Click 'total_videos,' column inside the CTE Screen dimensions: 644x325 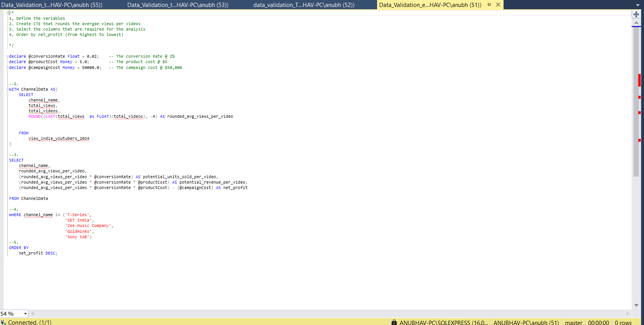[x=44, y=111]
